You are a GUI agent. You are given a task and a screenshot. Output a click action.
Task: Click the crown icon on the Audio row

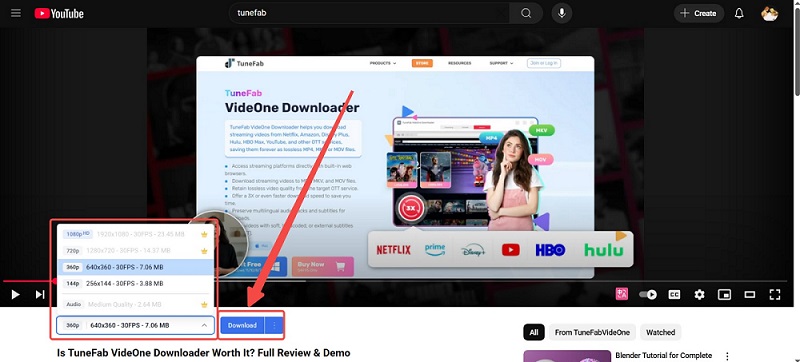point(204,304)
